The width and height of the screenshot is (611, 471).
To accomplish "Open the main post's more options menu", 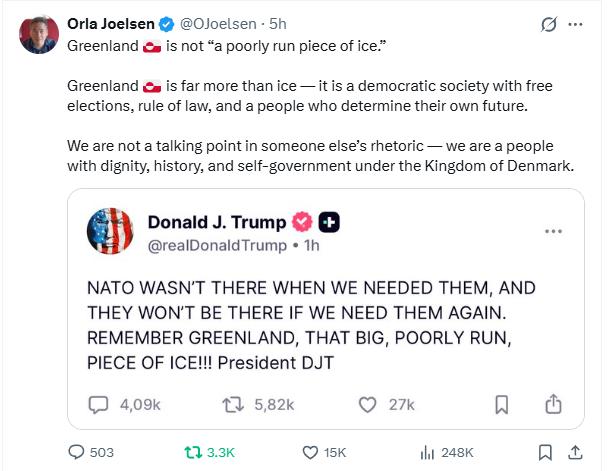I will pyautogui.click(x=575, y=24).
